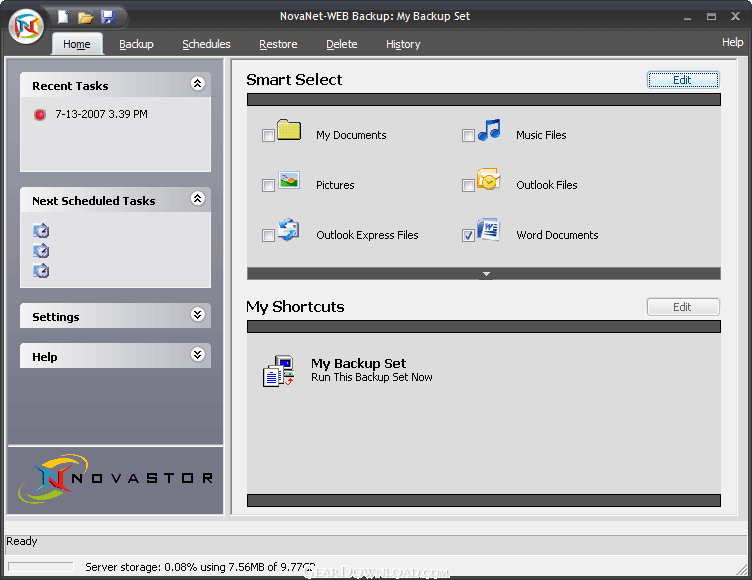Click the Music Files note icon
752x580 pixels.
(489, 130)
